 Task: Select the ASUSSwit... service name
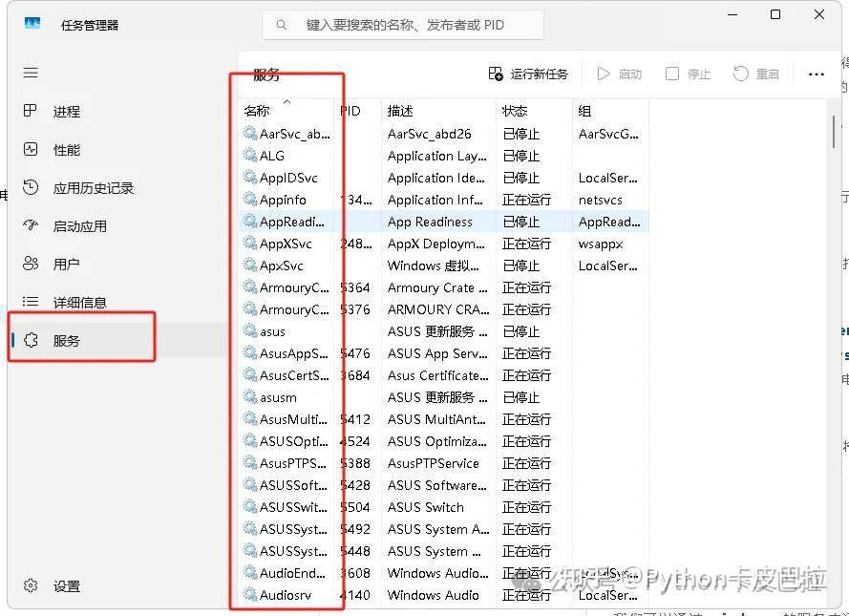pyautogui.click(x=293, y=507)
